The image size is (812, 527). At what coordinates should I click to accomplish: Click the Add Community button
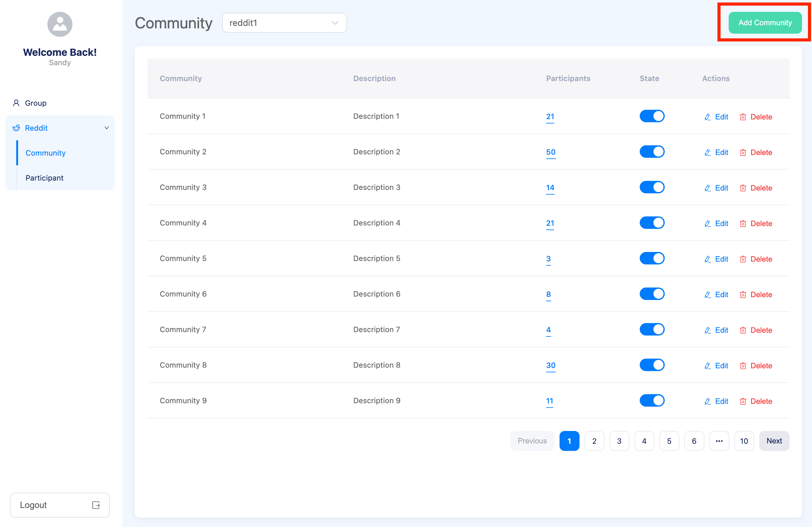(x=765, y=23)
